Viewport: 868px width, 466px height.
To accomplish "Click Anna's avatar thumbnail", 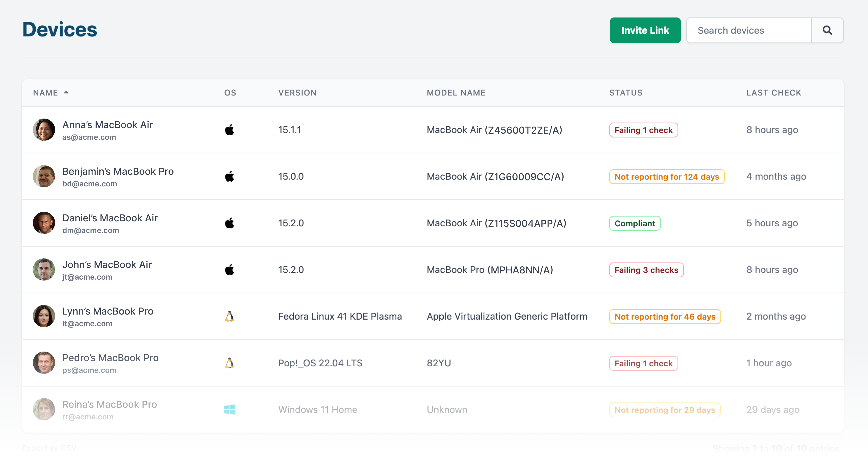I will (44, 130).
